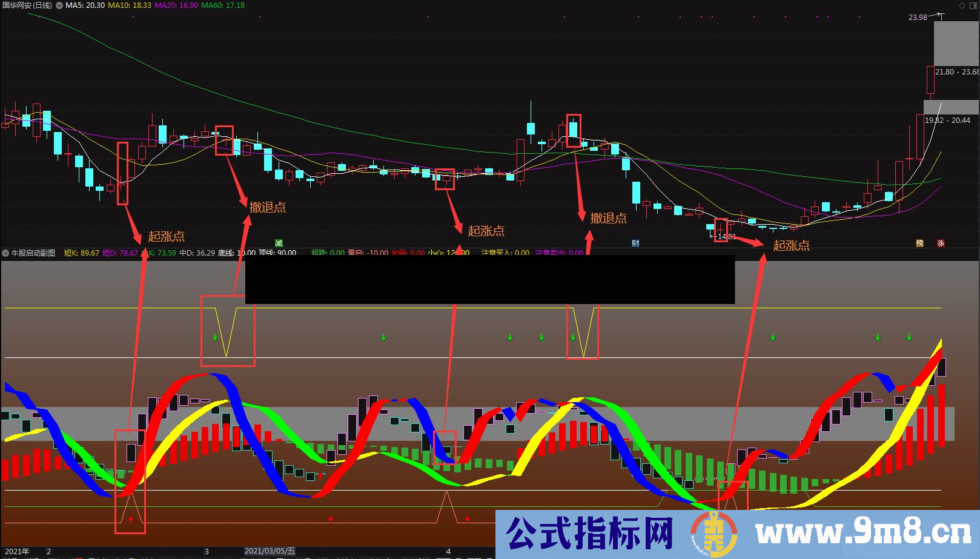Click the 短K: 89.67 indicator value
The image size is (980, 559).
[82, 253]
